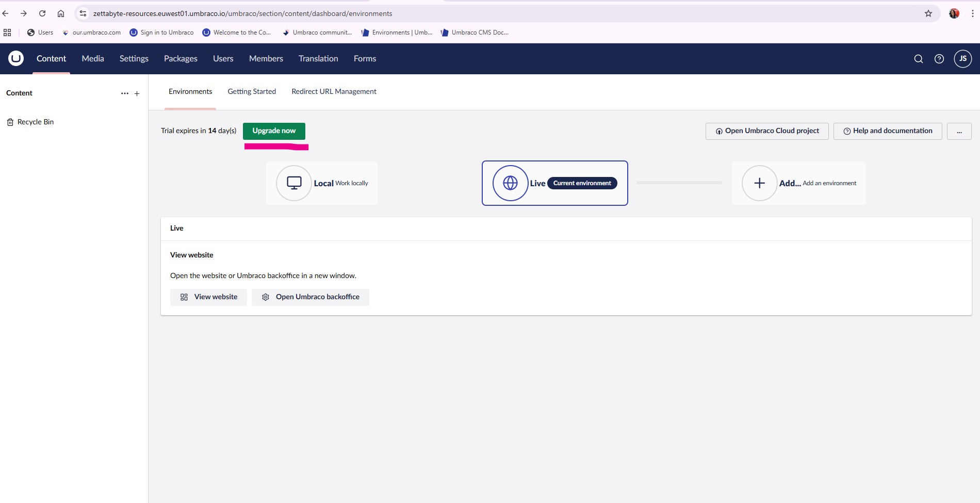Click the plus icon beside Content header
Screen dimensions: 980x503
coord(137,93)
